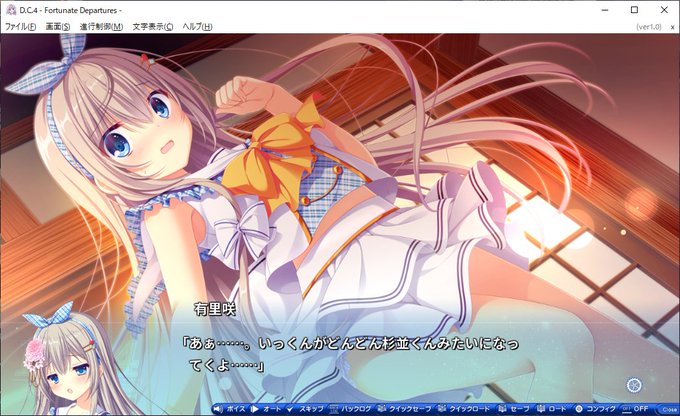
Task: Toggle the OFF switch in bottom toolbar
Action: click(x=635, y=409)
